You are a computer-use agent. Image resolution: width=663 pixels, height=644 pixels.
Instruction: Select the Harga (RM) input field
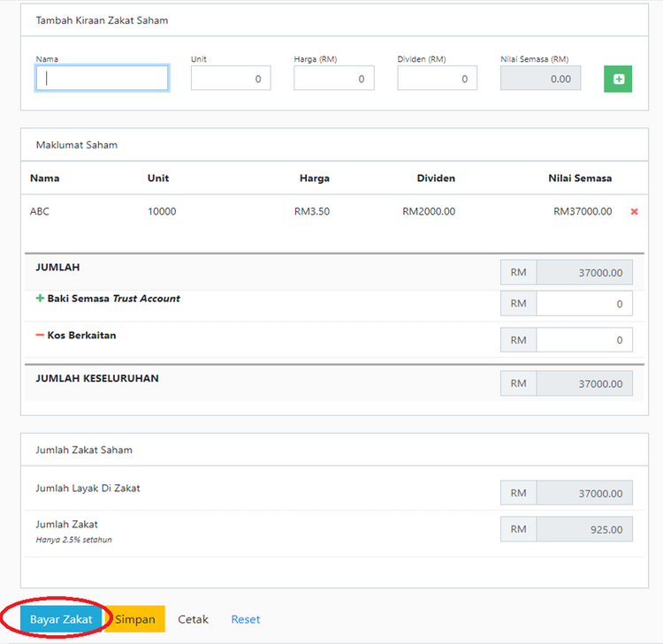(334, 79)
